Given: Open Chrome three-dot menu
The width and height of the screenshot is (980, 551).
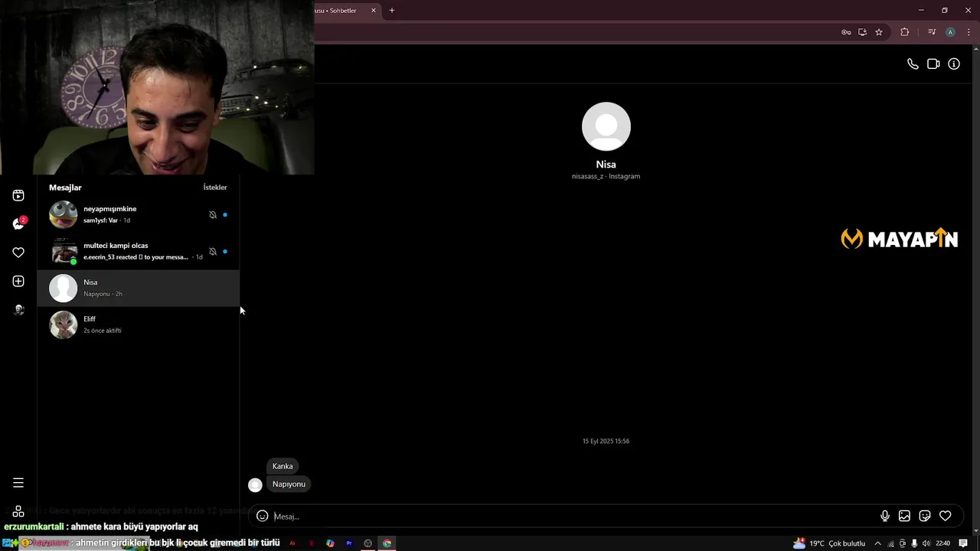Looking at the screenshot, I should pos(969,32).
